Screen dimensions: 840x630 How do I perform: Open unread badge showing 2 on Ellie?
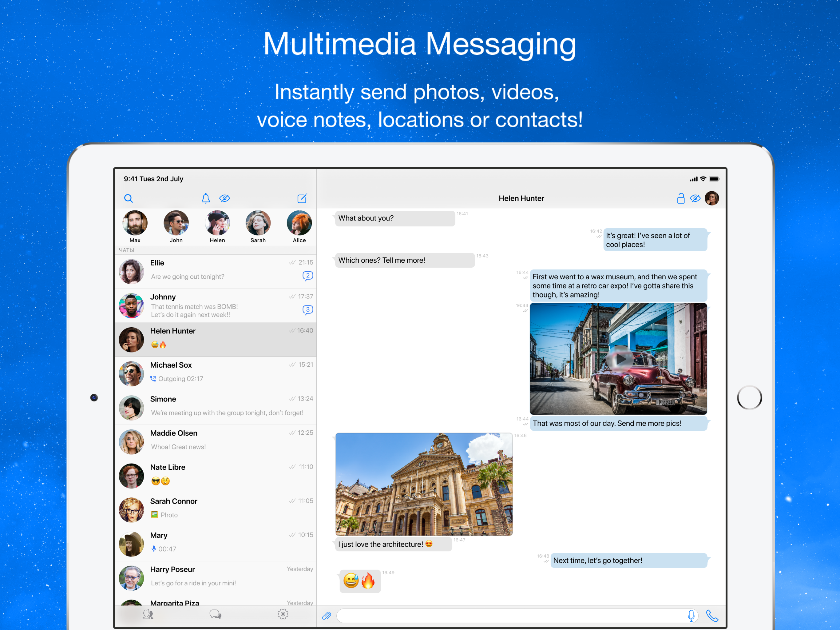pos(307,276)
